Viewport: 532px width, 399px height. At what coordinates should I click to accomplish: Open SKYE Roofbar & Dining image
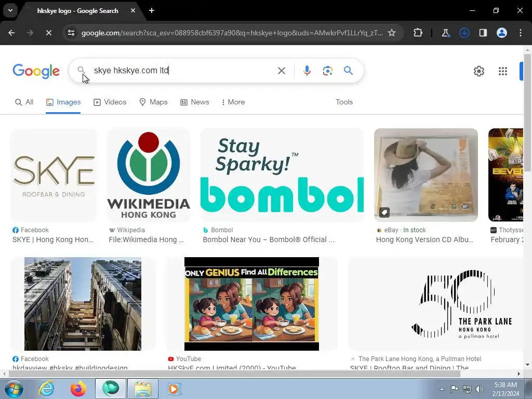pyautogui.click(x=54, y=175)
